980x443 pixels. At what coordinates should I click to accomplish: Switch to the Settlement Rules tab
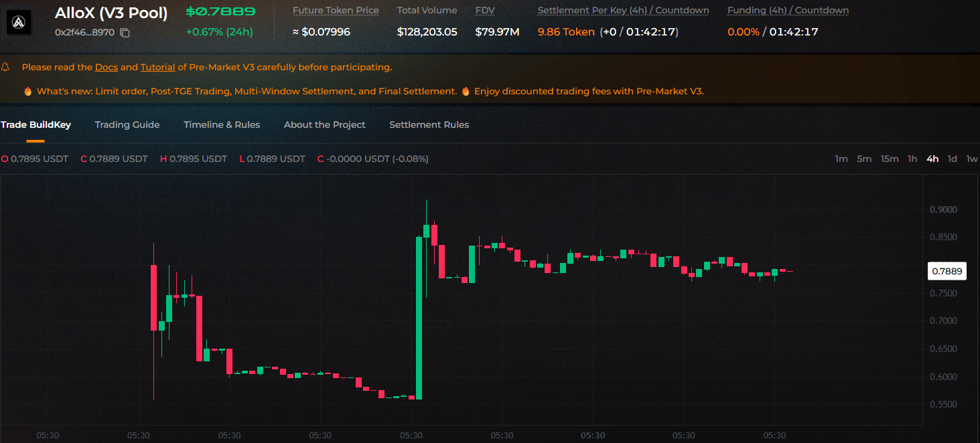429,124
